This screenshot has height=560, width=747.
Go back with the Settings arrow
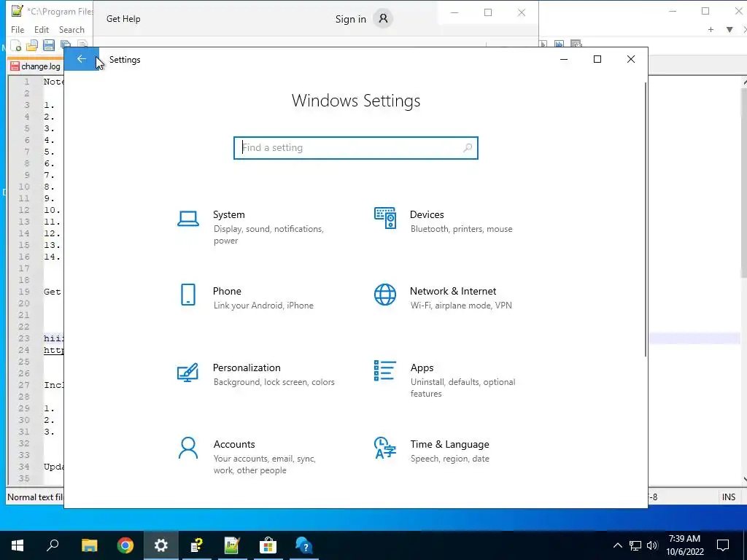tap(82, 59)
